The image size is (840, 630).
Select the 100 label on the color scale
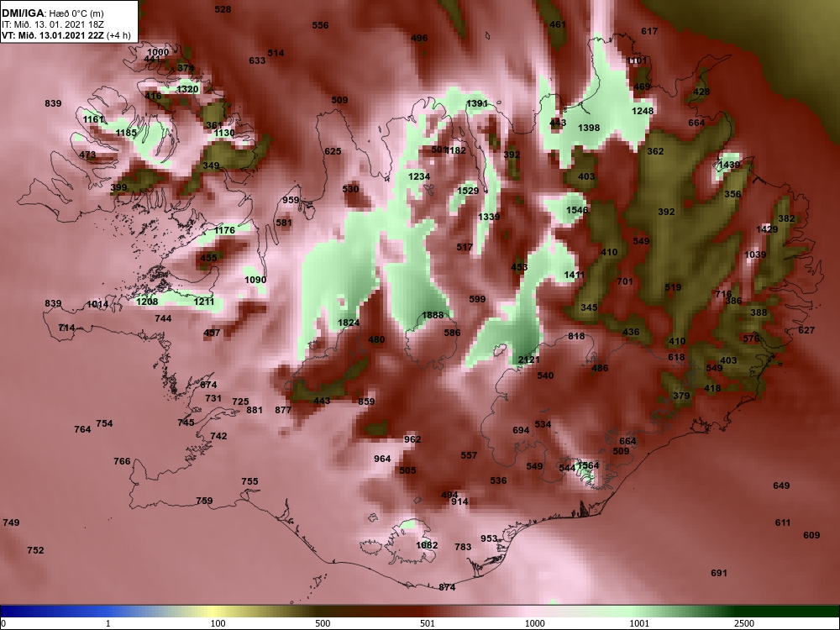tap(218, 623)
